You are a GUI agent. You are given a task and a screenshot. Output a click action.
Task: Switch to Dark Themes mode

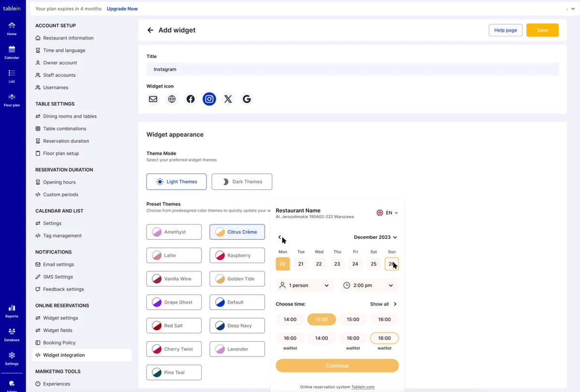coord(242,181)
